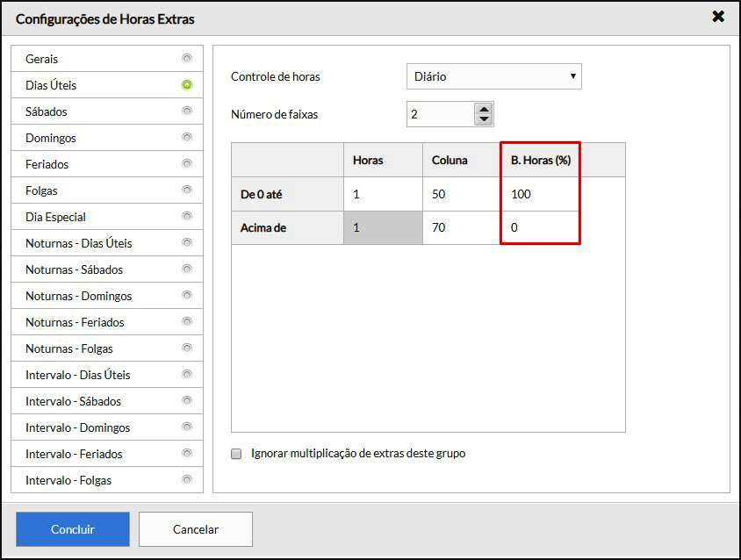
Task: Select Noturnas - Feriados radio indicator
Action: click(186, 322)
